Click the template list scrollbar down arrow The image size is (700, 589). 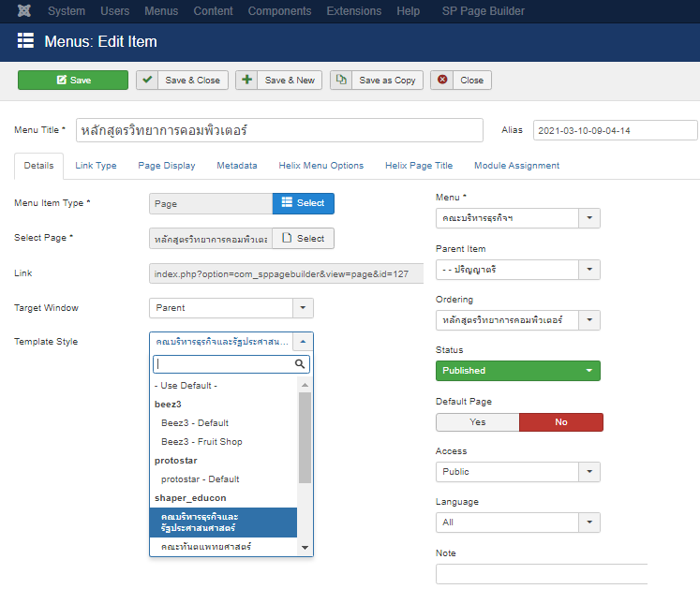(x=305, y=547)
